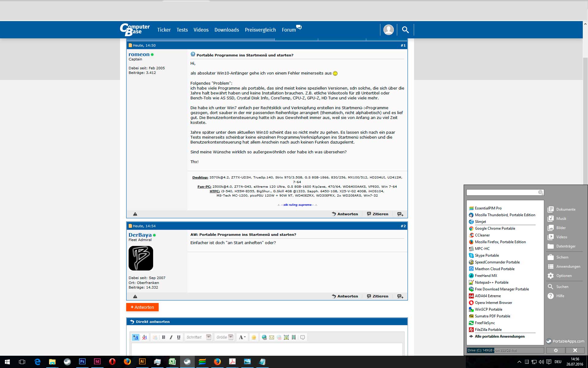The image size is (588, 368).
Task: Report romeon's post via warning triangle
Action: point(135,214)
